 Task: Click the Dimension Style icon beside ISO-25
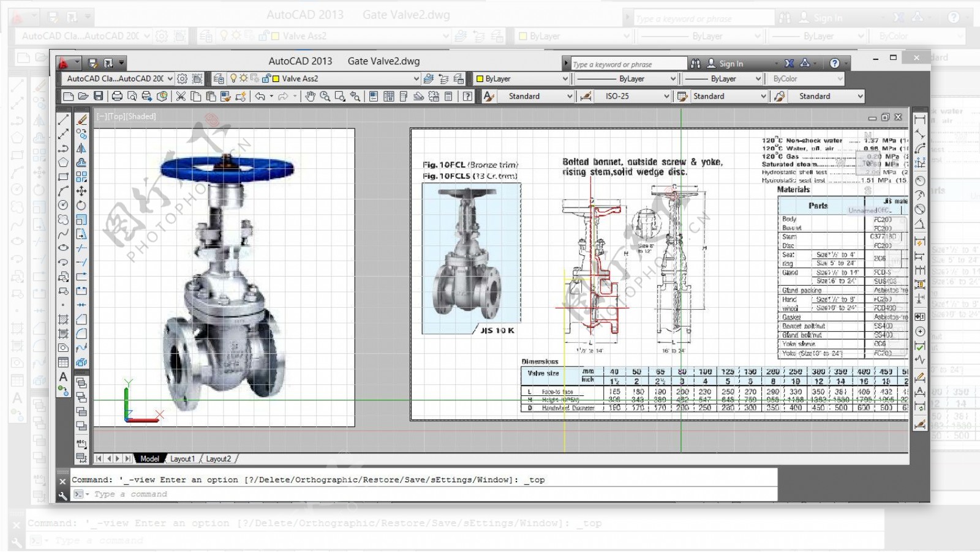[x=586, y=96]
